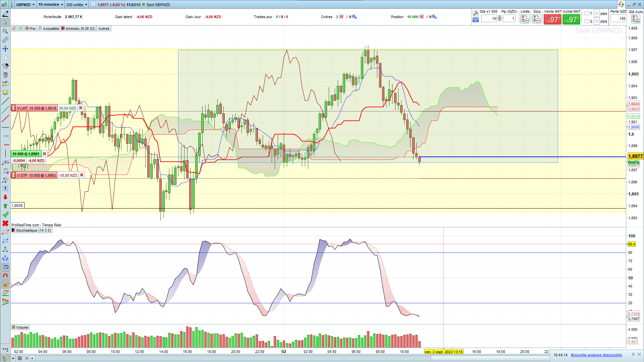Activate the zoom magnifier tool
The width and height of the screenshot is (644, 362).
tap(5, 31)
